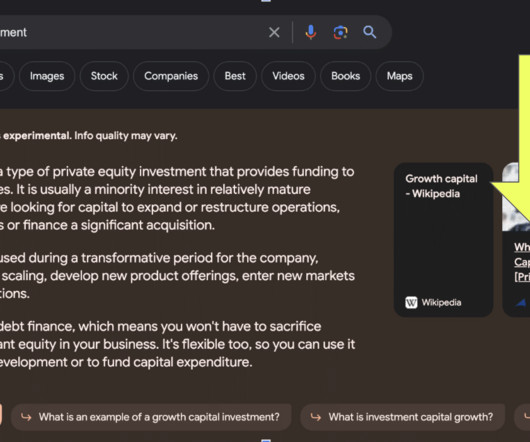Click the paragraph line "used during a transformative period for the company,"

coord(159,258)
